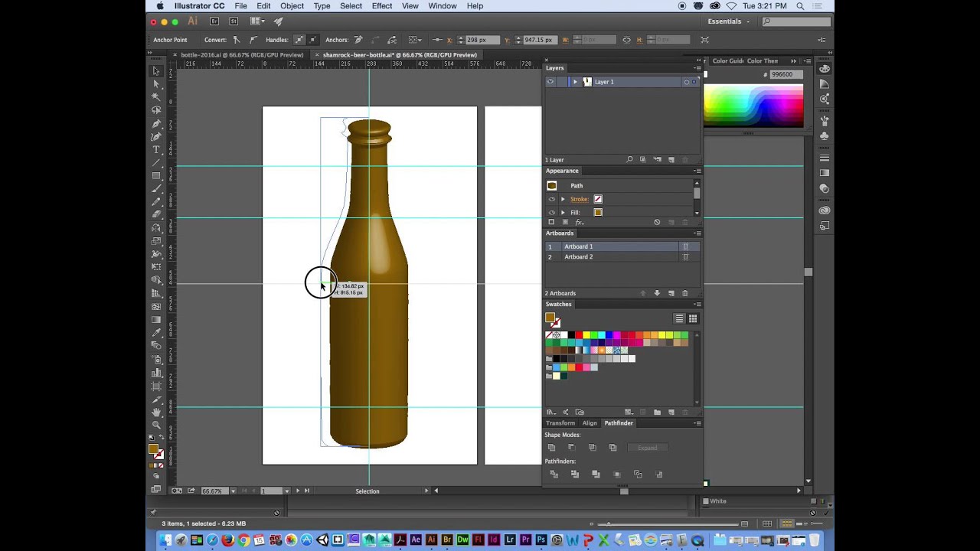Expand Layer 1 disclosure triangle

tap(575, 82)
